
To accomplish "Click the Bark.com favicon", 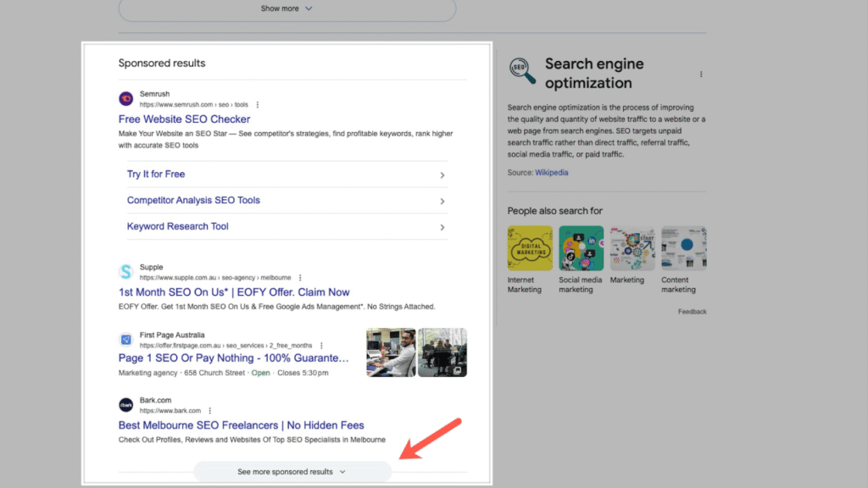I will [125, 405].
